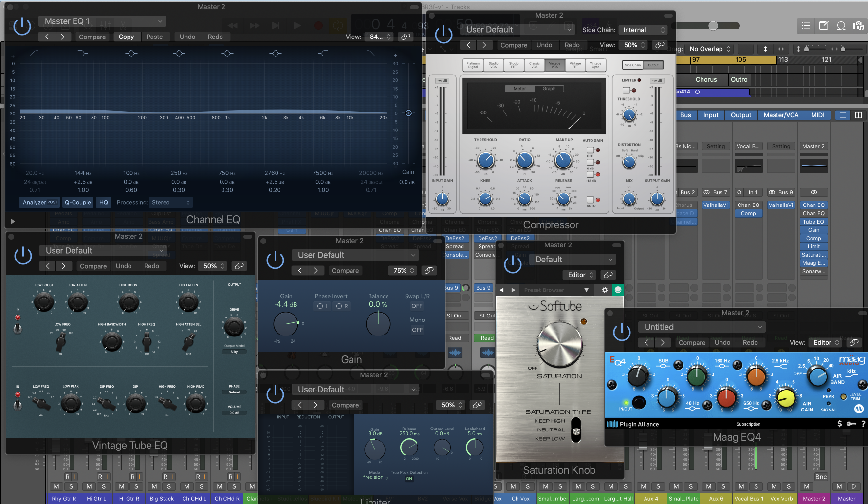The image size is (868, 504).
Task: Show MIDI channels in mixer filter
Action: click(x=818, y=115)
